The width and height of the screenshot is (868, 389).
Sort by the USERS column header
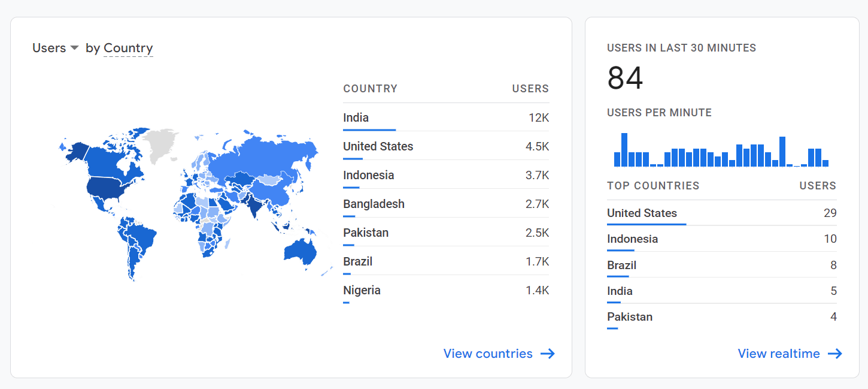(530, 88)
